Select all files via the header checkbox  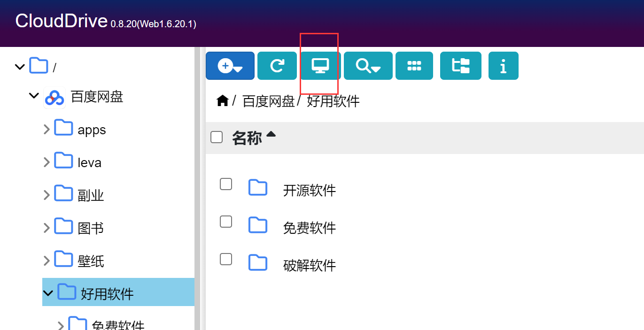point(217,137)
